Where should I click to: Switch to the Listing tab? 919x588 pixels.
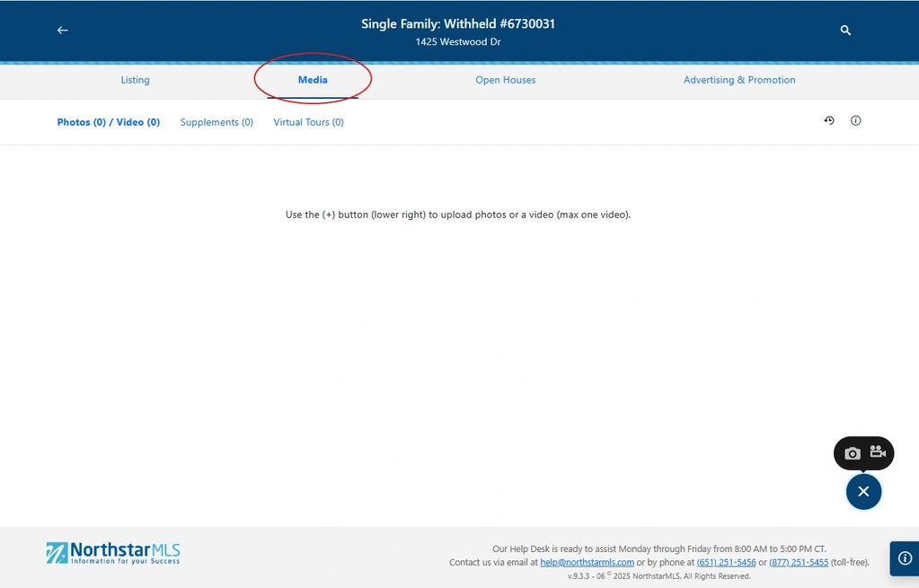[x=135, y=80]
